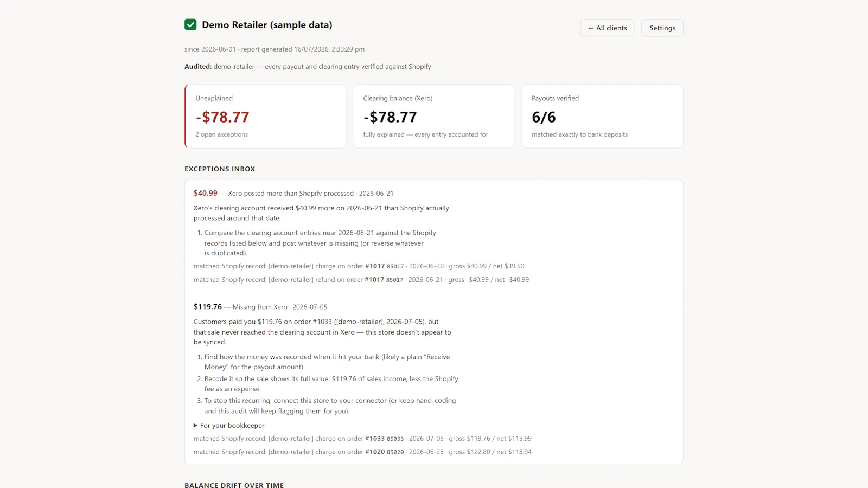Select the Unexplained -$78.77 card
Viewport: 868px width, 488px height.
265,116
